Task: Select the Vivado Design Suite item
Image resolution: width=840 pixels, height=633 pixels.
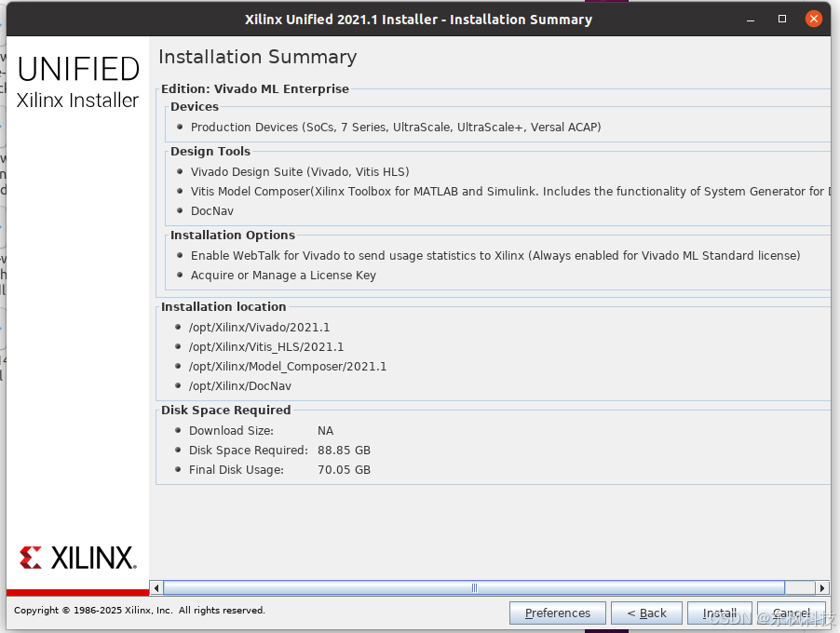Action: [300, 172]
